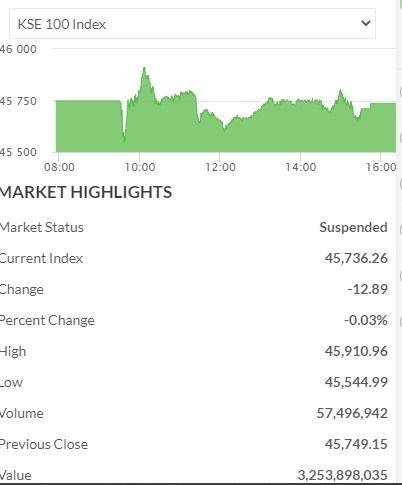Click the 16:00 time axis label
Image resolution: width=402 pixels, height=485 pixels.
381,167
